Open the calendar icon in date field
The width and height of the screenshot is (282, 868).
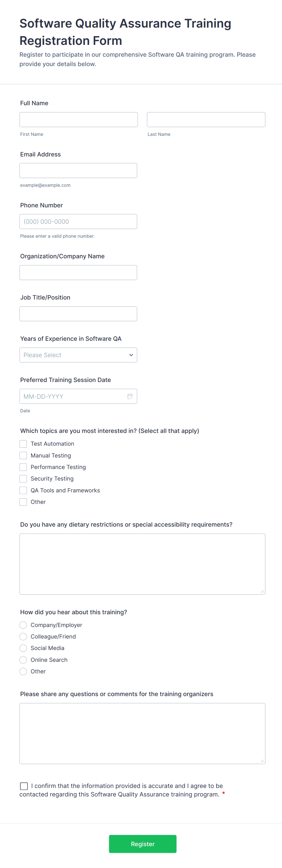click(130, 396)
